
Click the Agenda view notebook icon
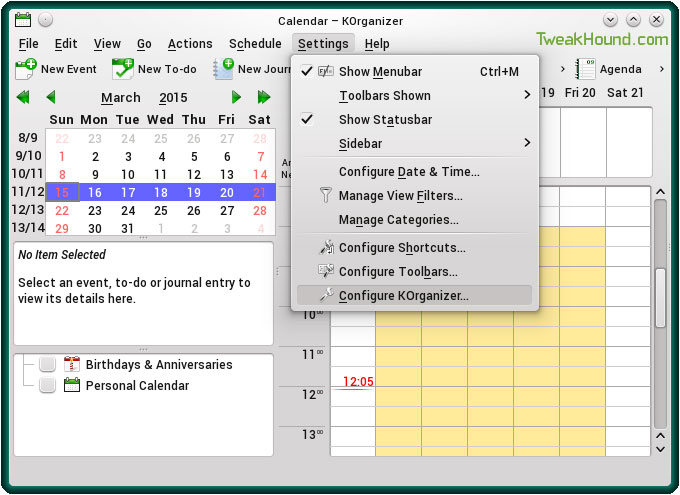coord(585,69)
